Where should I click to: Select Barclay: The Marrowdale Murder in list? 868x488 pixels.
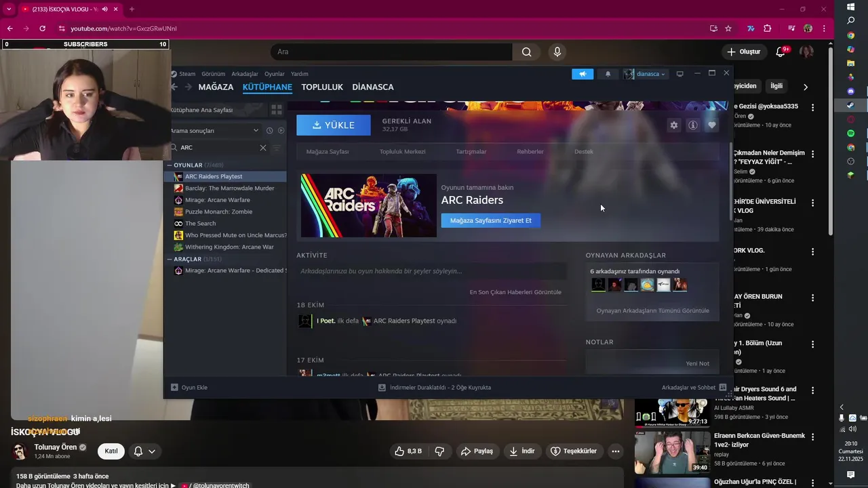click(x=226, y=188)
